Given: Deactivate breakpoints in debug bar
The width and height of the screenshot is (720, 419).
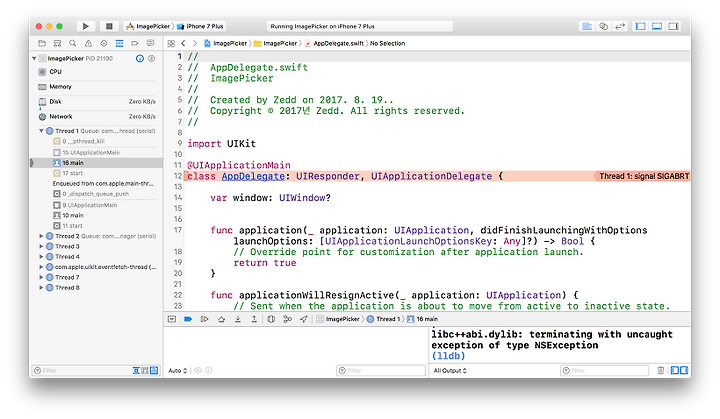Looking at the screenshot, I should [x=188, y=319].
